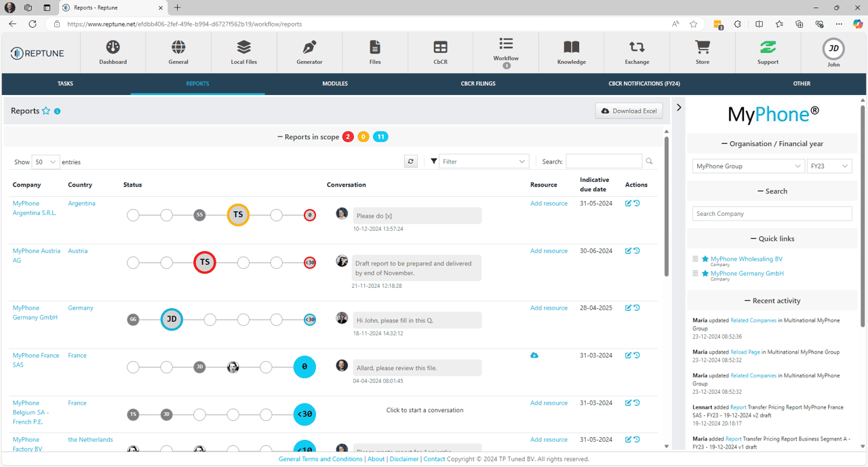
Task: Refresh the reports table
Action: [x=410, y=161]
